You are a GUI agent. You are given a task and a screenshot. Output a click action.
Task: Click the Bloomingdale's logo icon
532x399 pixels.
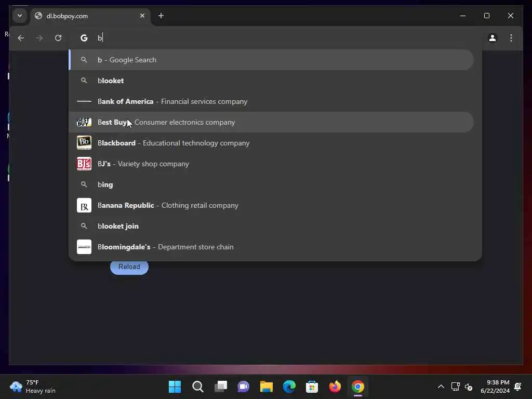click(x=84, y=247)
